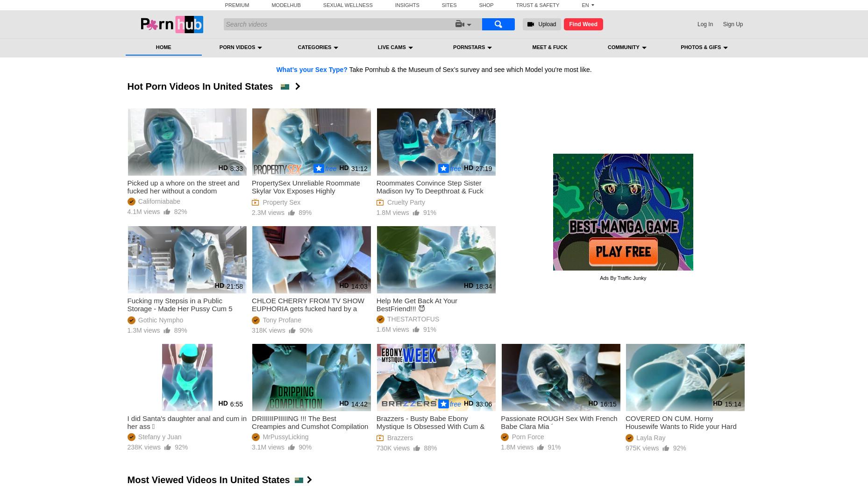Click thumbs-up icon next to 975K views

point(666,448)
